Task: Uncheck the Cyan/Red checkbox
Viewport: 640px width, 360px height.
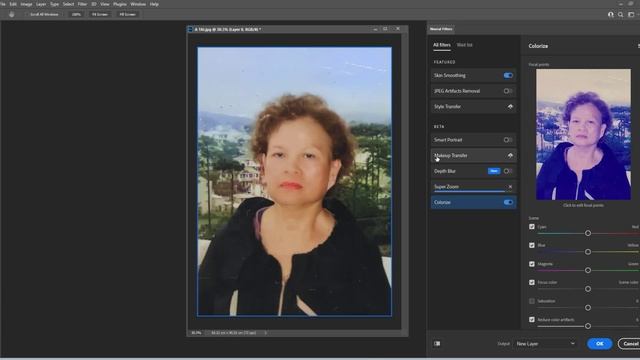Action: (532, 227)
